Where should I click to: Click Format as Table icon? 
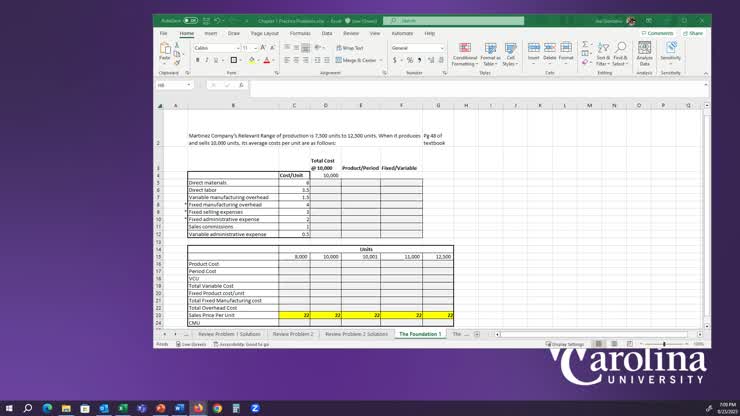pos(490,53)
